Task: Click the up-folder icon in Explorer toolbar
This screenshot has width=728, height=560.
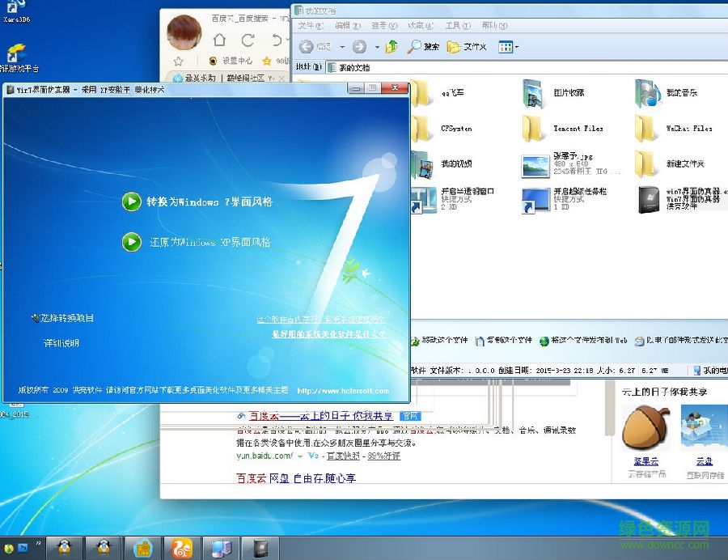Action: click(391, 46)
